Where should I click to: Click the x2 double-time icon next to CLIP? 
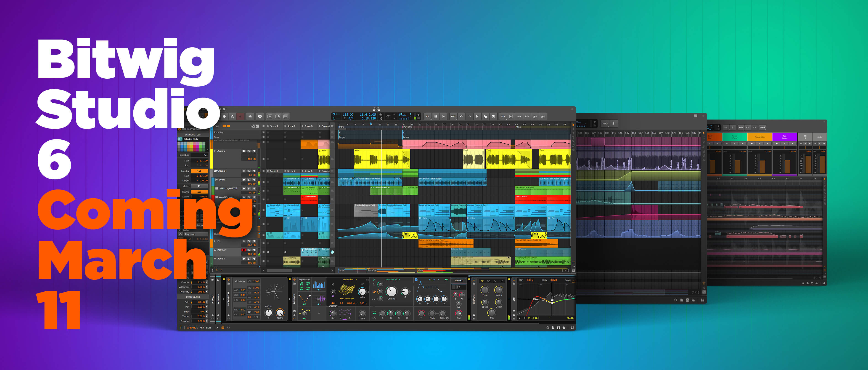point(511,116)
